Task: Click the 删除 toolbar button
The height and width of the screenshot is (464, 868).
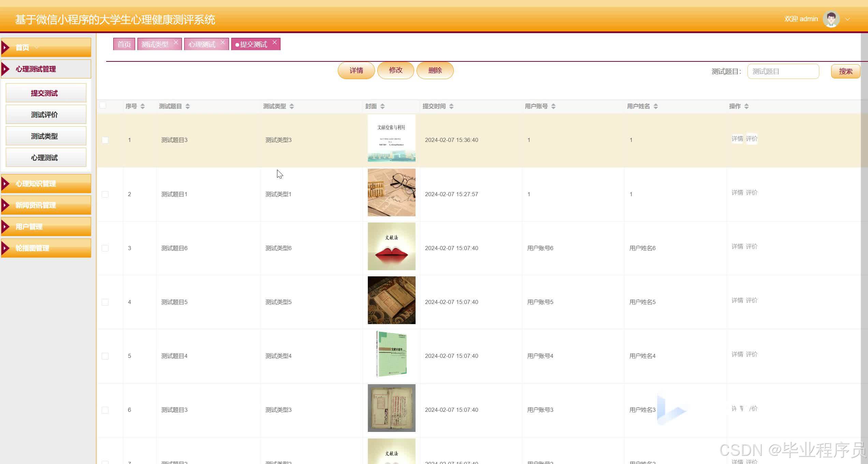Action: point(435,70)
